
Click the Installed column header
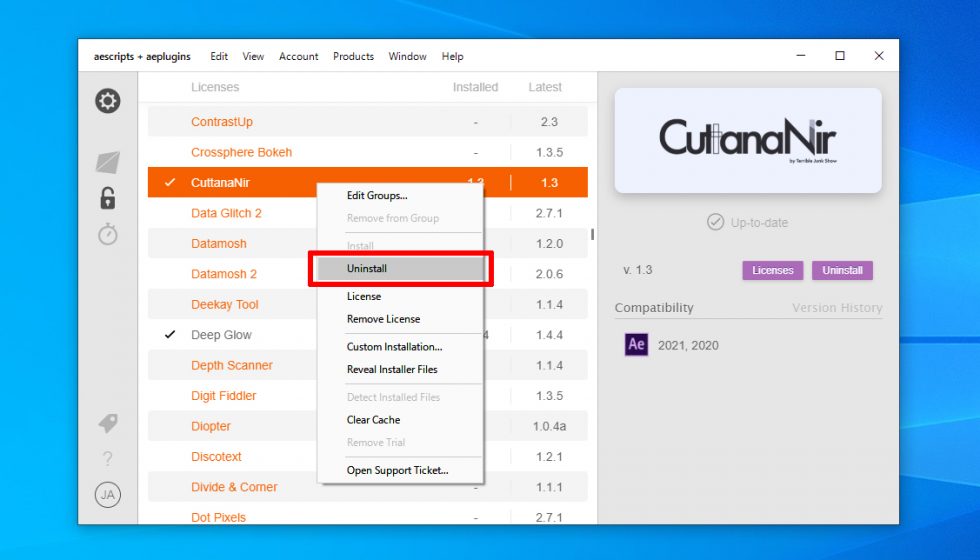pos(475,87)
